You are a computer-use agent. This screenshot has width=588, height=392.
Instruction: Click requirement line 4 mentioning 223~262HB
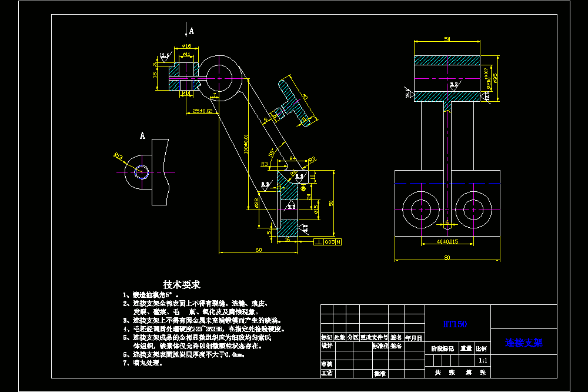pos(204,329)
